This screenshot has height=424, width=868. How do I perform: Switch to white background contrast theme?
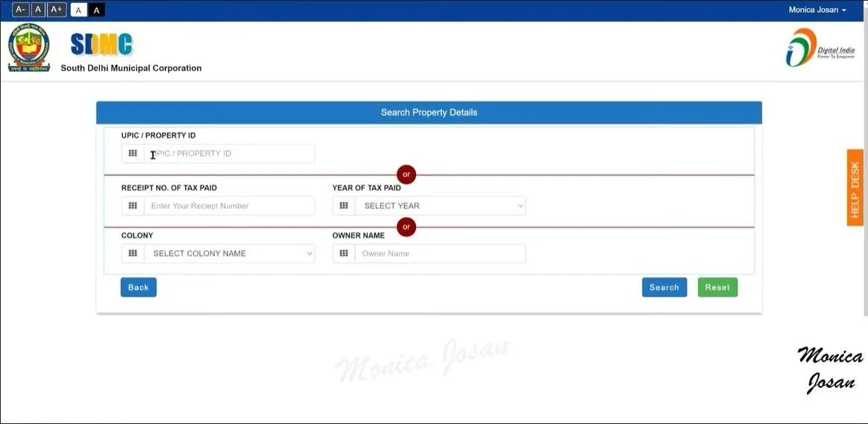coord(78,10)
